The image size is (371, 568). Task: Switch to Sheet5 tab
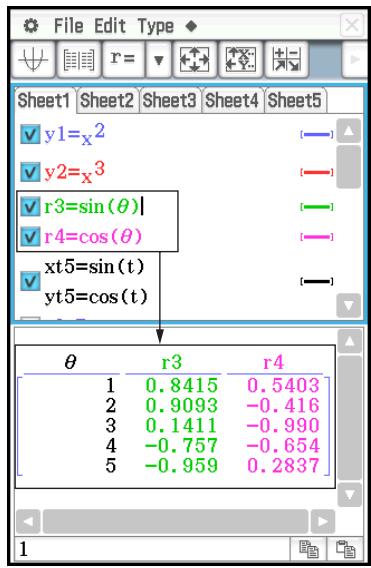pos(294,100)
